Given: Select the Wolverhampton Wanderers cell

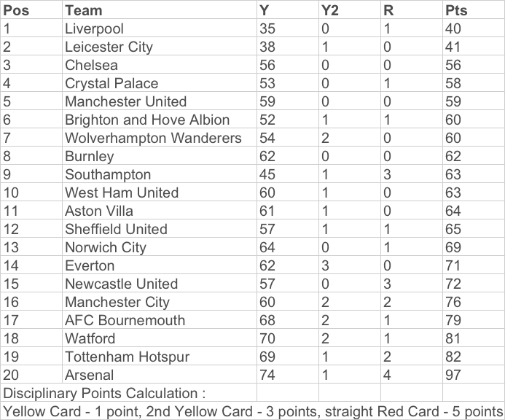Looking at the screenshot, I should [160, 137].
